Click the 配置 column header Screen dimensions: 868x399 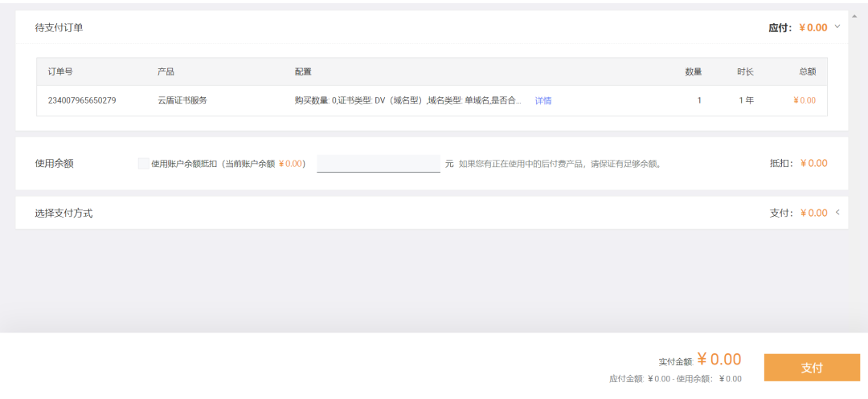[x=303, y=72]
